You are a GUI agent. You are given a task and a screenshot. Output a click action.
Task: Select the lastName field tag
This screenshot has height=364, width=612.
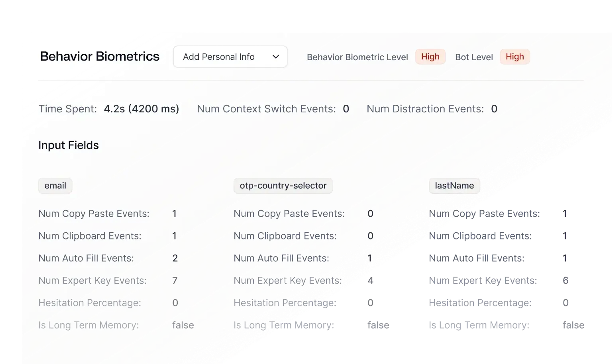[x=454, y=186]
